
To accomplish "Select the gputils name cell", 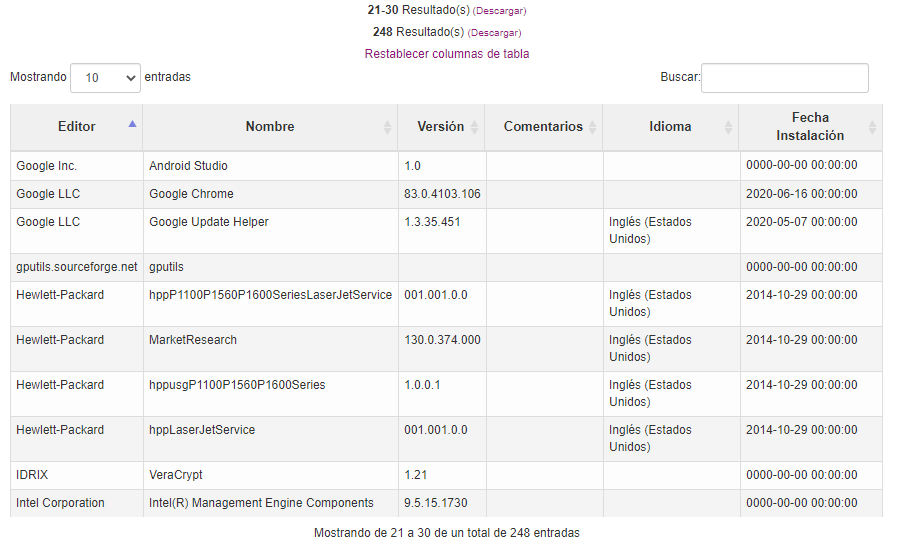I will pyautogui.click(x=271, y=267).
